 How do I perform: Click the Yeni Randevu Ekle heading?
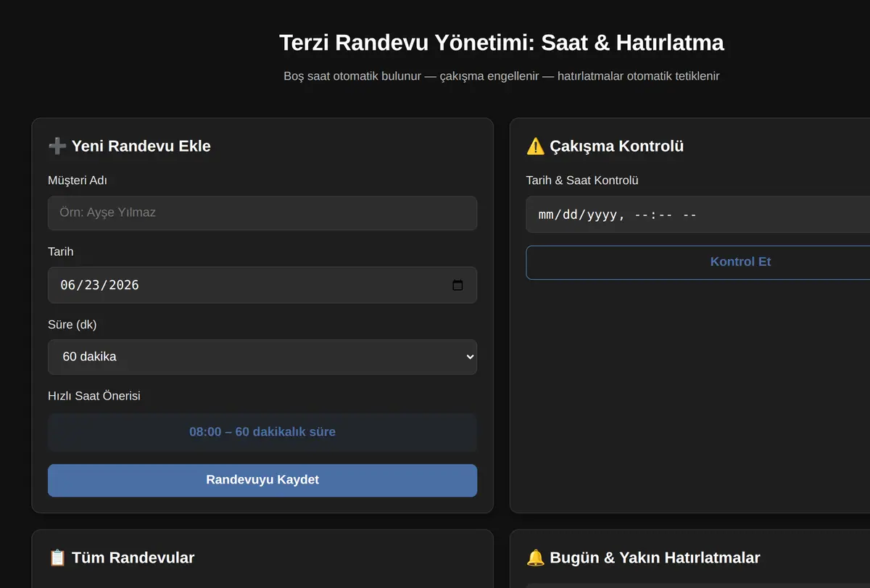(129, 146)
